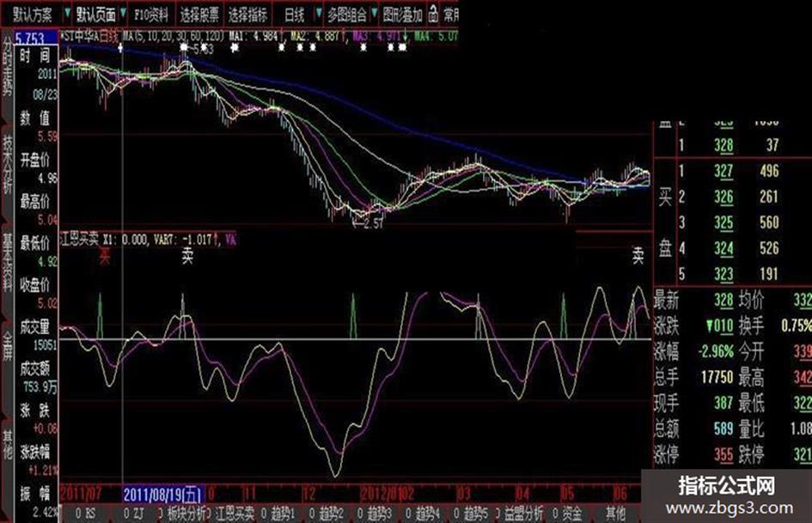Switch to the 趋势5 tab
The height and width of the screenshot is (523, 812).
point(471,514)
